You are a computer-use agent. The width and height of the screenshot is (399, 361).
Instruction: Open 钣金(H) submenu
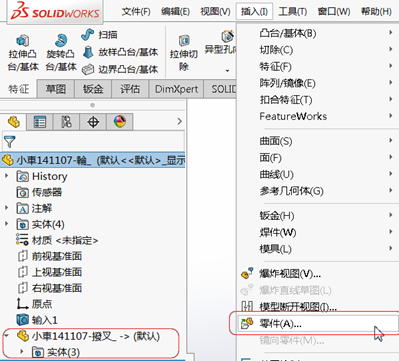pyautogui.click(x=318, y=216)
